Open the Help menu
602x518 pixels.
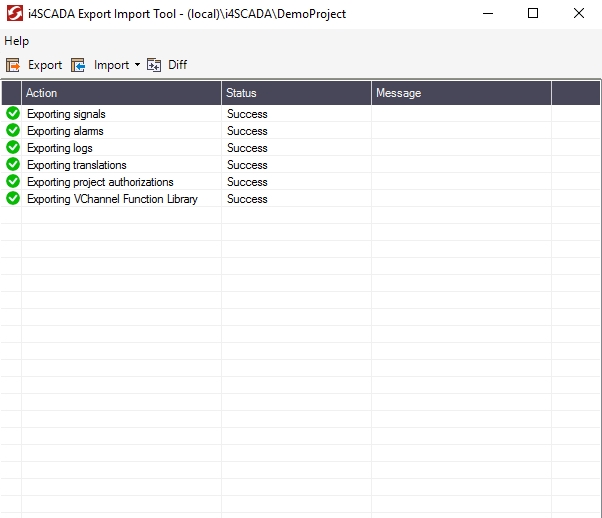click(x=17, y=41)
